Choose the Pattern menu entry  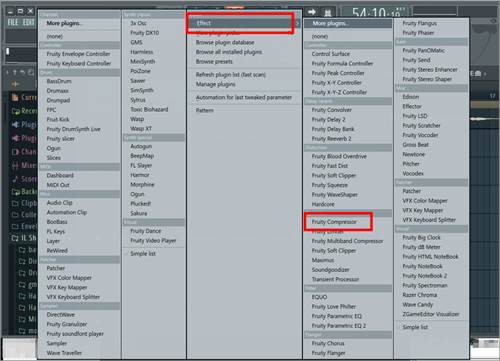205,110
